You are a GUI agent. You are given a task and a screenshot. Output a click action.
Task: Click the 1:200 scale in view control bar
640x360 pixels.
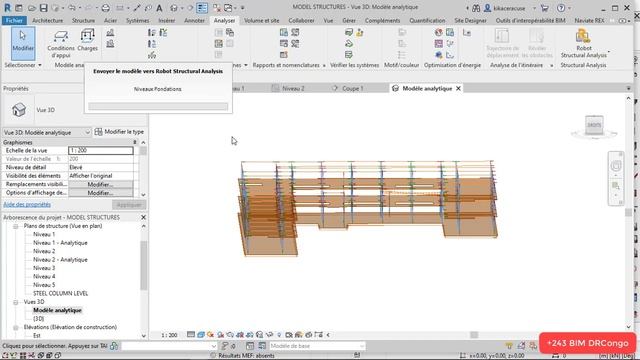point(169,335)
